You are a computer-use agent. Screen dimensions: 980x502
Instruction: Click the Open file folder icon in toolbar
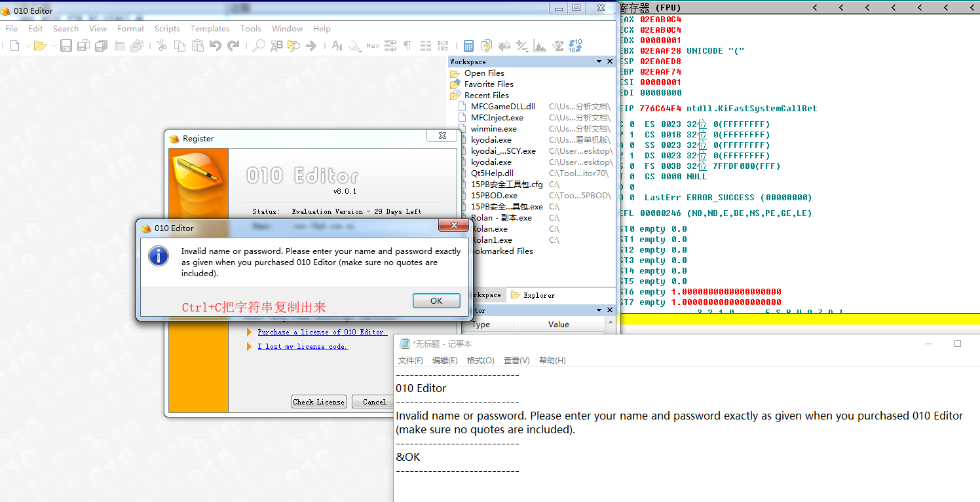(40, 46)
